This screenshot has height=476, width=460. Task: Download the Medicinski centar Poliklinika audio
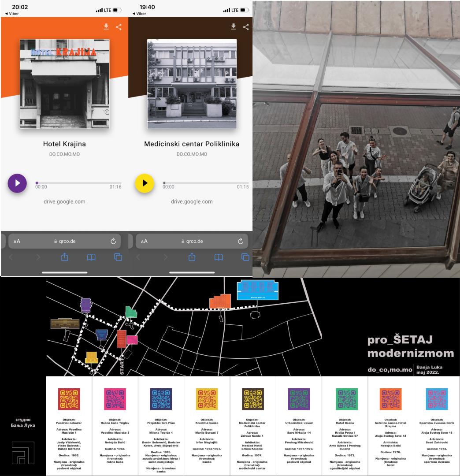[x=234, y=27]
